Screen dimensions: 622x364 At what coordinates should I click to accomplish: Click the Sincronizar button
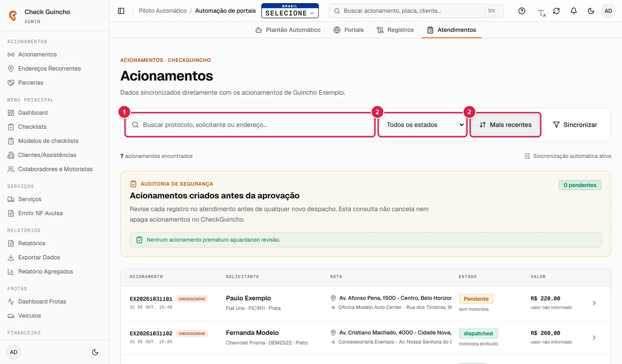click(575, 125)
